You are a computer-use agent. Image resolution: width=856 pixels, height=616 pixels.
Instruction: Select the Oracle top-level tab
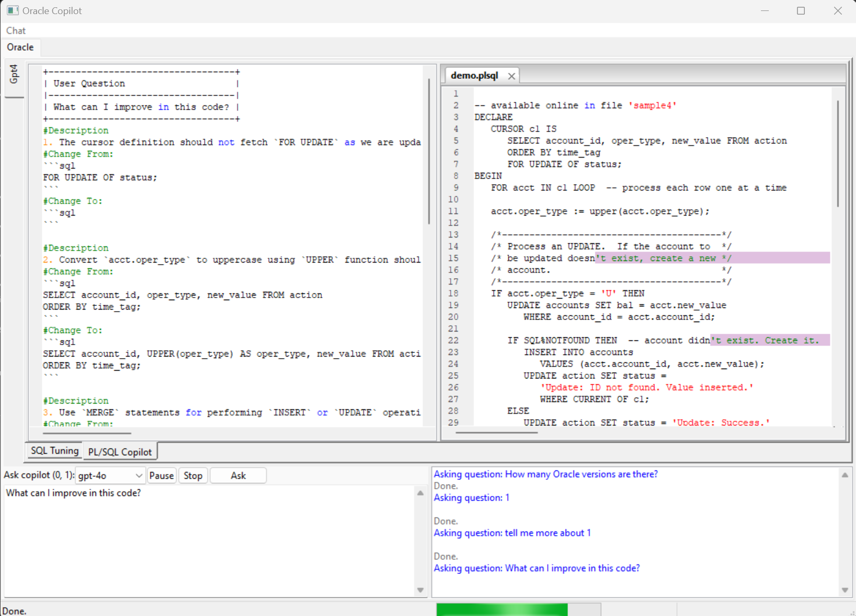[x=20, y=48]
